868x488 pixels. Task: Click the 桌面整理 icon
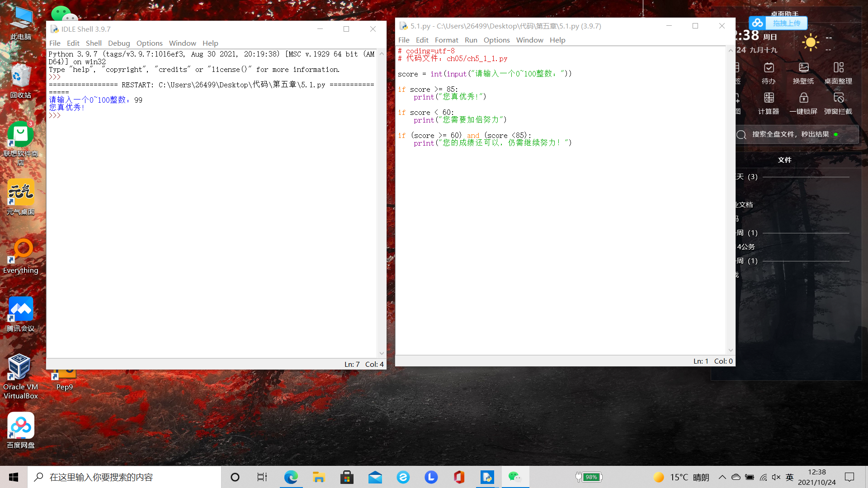(x=838, y=73)
